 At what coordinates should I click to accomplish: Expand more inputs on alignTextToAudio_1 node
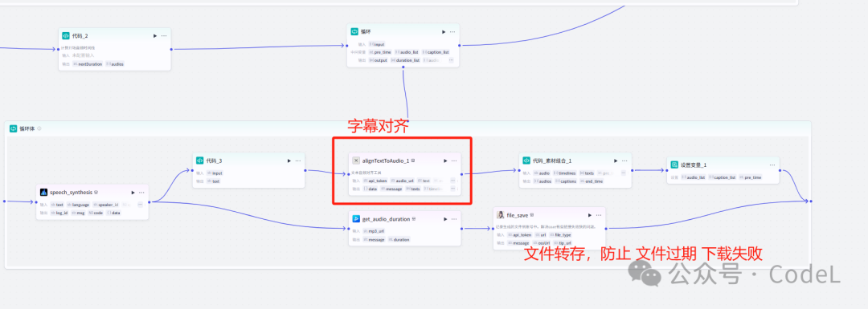(x=452, y=181)
